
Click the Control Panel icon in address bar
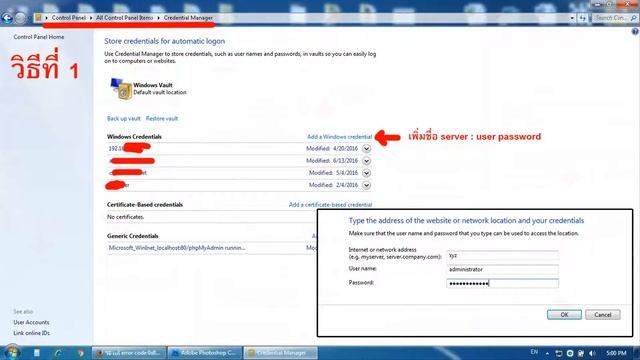point(38,18)
